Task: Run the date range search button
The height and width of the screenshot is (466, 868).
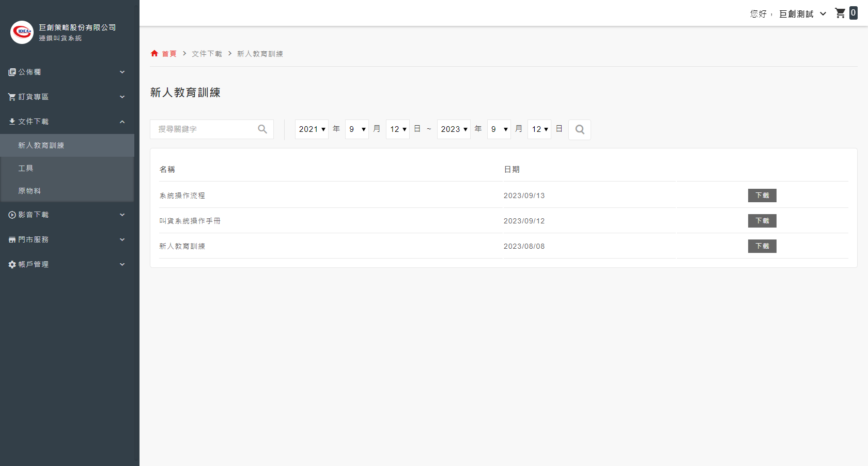Action: pos(580,129)
